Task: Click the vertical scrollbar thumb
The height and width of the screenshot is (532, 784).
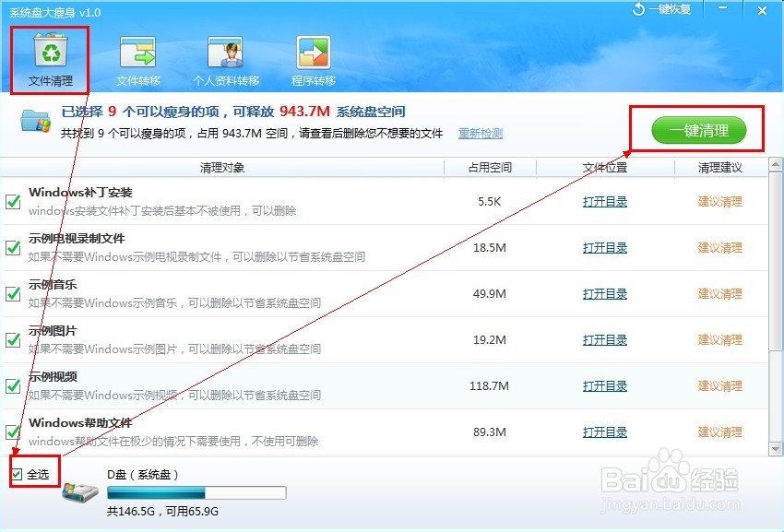Action: click(x=776, y=261)
